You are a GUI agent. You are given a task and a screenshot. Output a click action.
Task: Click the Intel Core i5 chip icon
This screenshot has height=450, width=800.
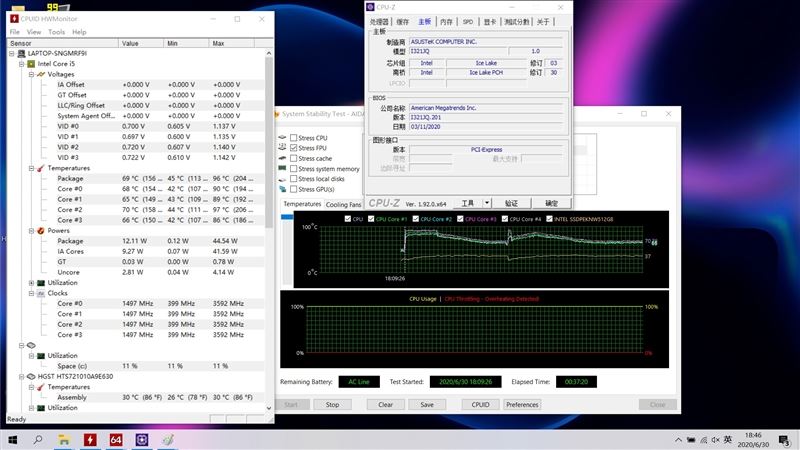click(31, 64)
